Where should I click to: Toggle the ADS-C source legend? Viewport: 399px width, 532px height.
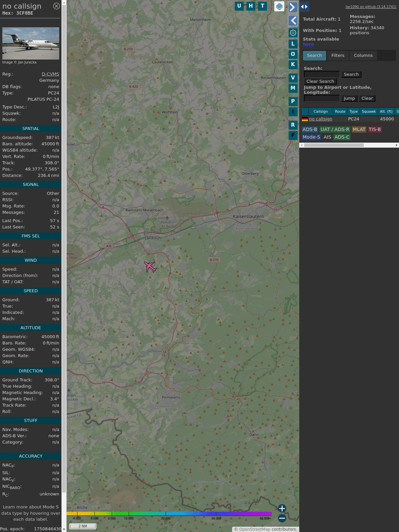click(x=342, y=137)
